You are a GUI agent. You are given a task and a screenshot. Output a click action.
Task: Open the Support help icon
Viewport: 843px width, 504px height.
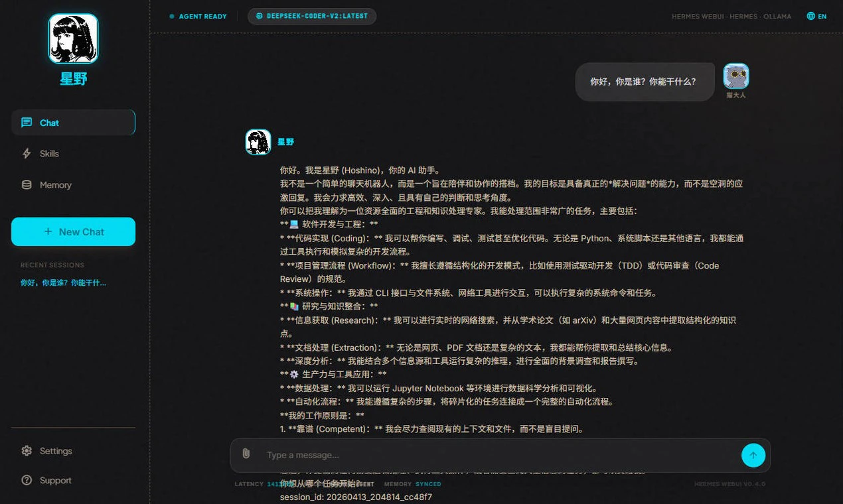27,480
